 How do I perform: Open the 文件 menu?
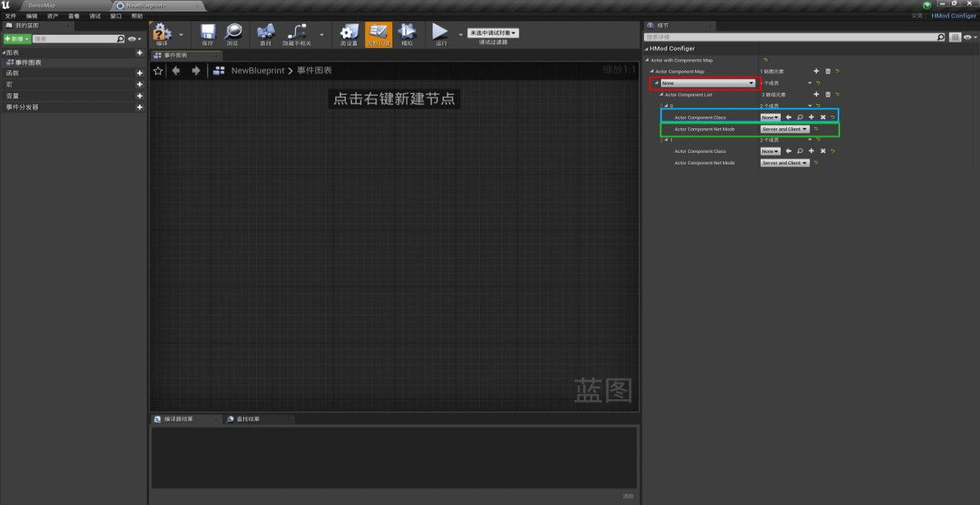tap(11, 15)
